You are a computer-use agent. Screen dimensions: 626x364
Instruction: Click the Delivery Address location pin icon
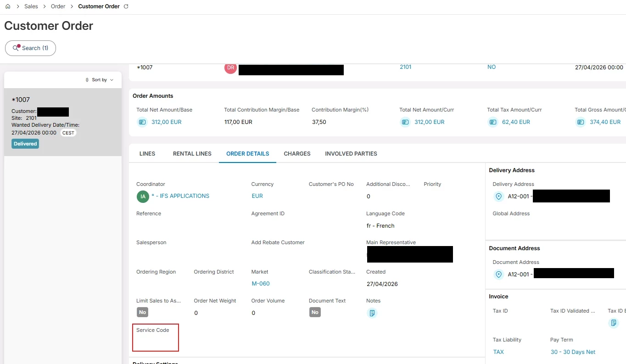point(498,196)
